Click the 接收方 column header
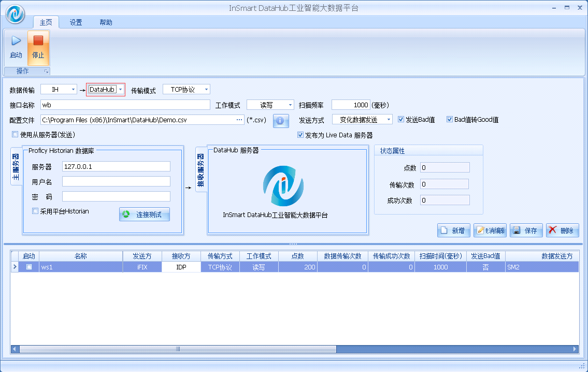This screenshot has width=588, height=372. pos(181,256)
